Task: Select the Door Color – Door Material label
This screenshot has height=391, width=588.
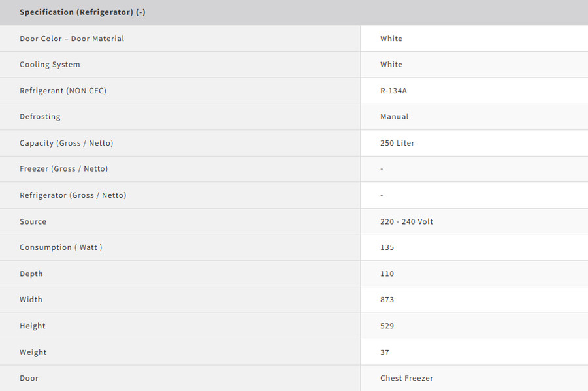Action: click(x=72, y=39)
